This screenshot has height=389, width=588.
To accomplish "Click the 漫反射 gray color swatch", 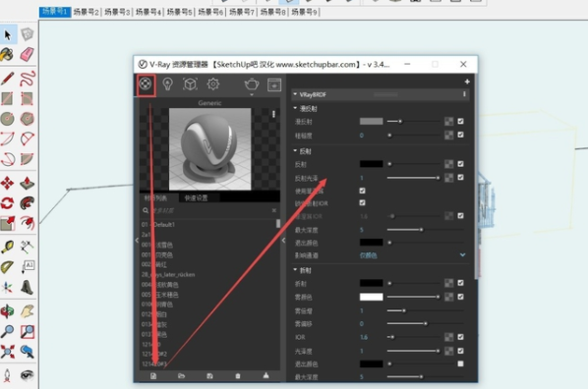I will click(x=372, y=121).
